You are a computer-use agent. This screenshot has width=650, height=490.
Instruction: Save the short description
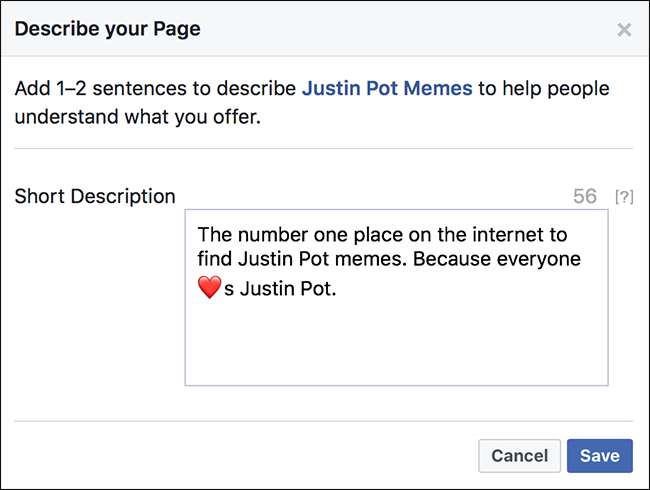[599, 456]
